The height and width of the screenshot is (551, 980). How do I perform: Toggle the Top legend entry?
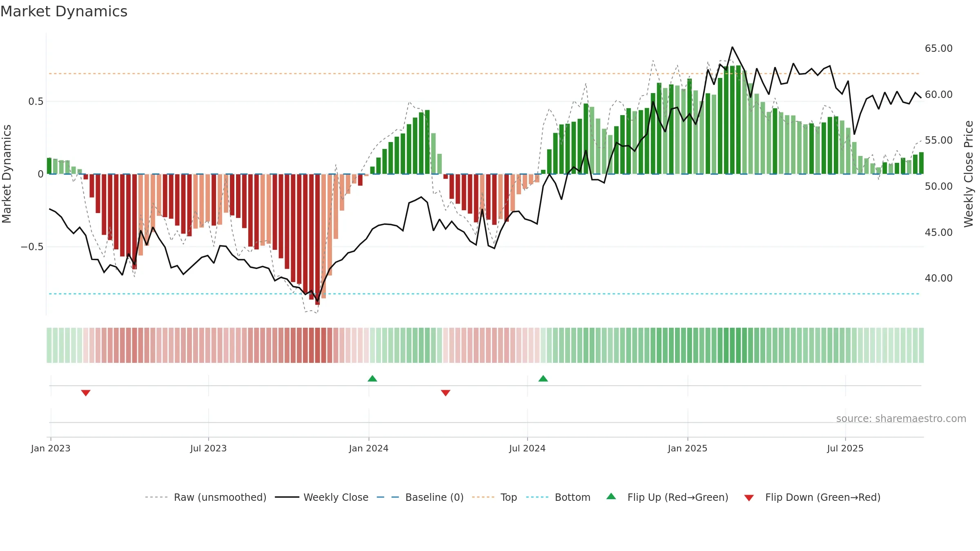point(494,497)
